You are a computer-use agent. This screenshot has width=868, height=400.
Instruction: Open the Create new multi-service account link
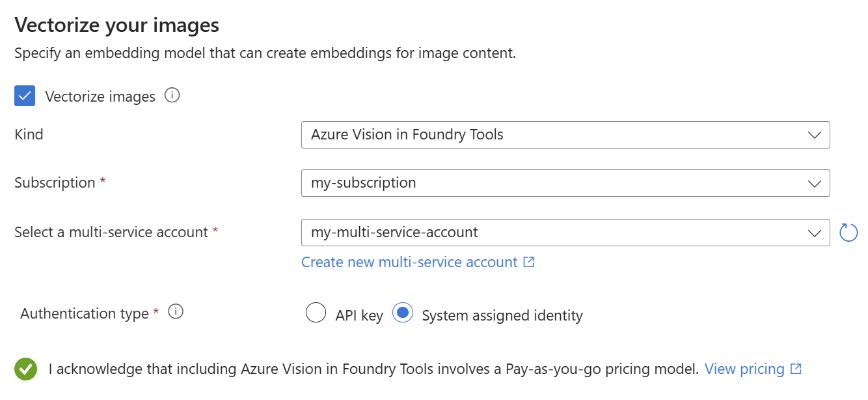pos(409,262)
